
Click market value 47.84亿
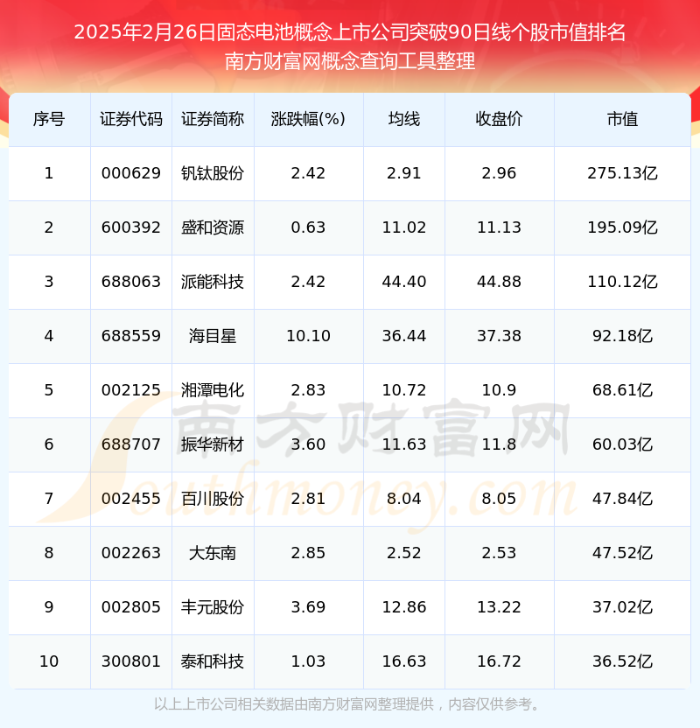pos(622,499)
